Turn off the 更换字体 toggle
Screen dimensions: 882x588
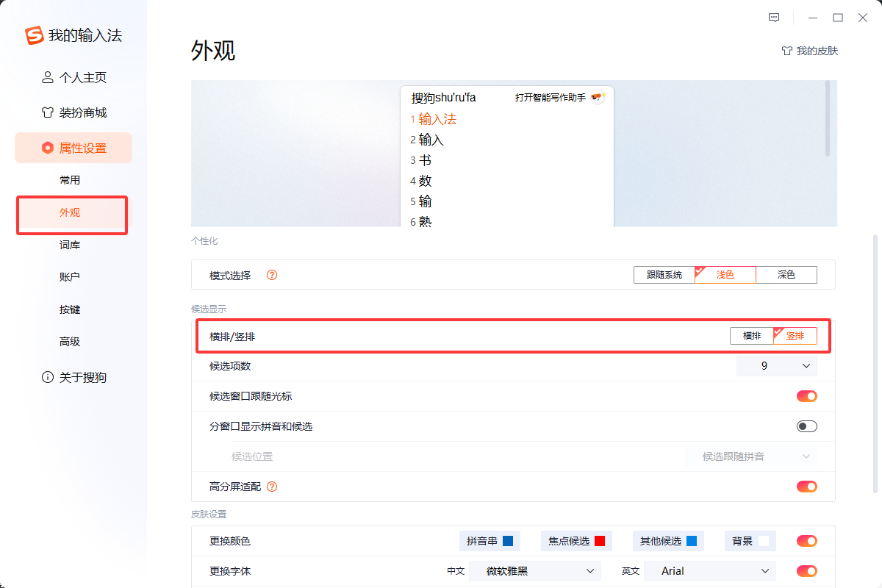(x=806, y=570)
